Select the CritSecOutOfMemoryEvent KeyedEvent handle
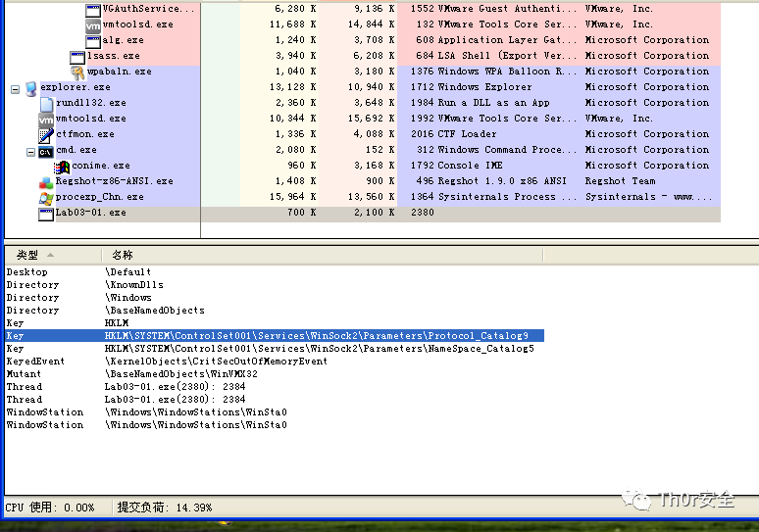This screenshot has height=532, width=759. (275, 362)
